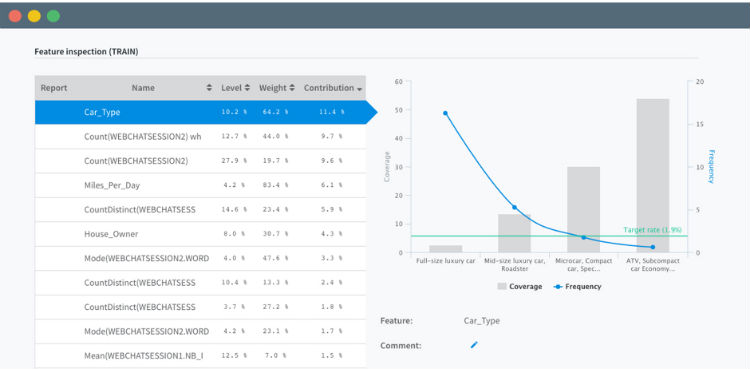Click the yellow minimize window dot
This screenshot has height=369, width=750.
[34, 16]
